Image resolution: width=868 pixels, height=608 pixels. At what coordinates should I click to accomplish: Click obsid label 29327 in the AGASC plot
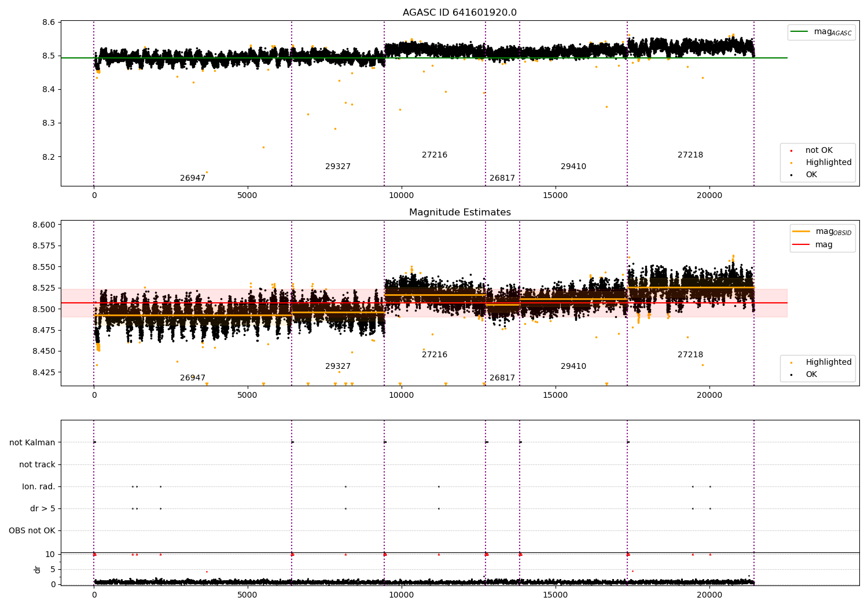(x=338, y=167)
